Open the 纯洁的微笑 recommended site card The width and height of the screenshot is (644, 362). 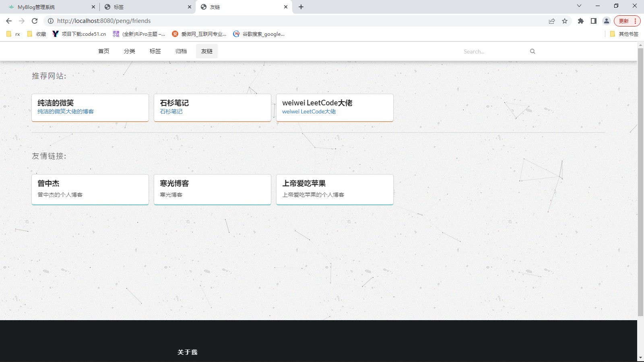click(90, 107)
